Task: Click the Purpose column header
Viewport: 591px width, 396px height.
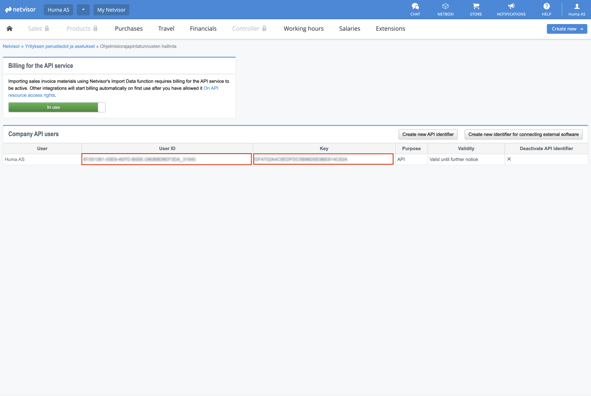Action: point(411,148)
